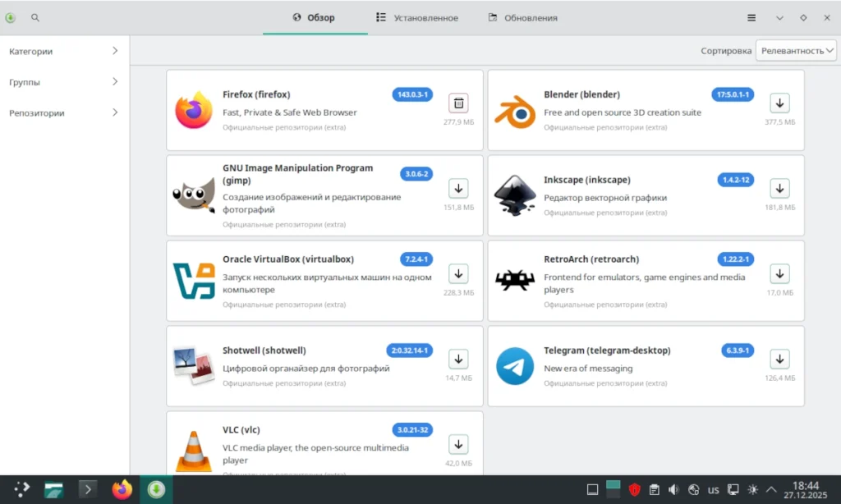Expand the Группы section
Screen dimensions: 841x504
point(64,82)
